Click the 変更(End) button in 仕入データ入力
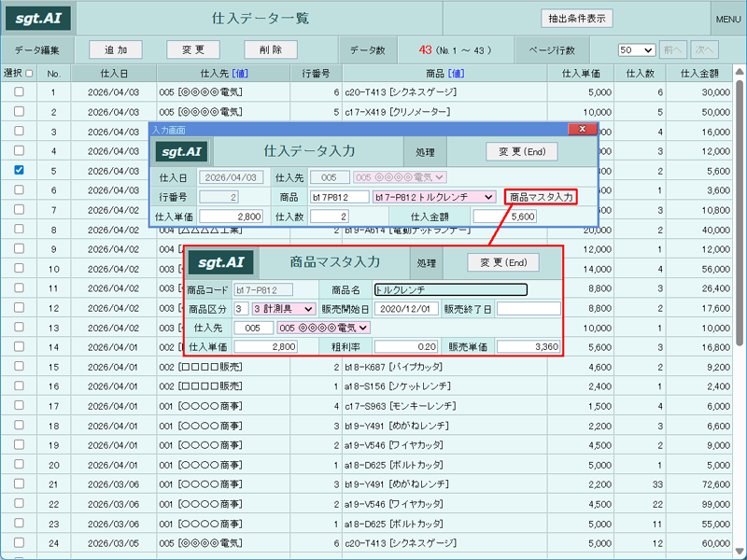747x560 pixels. (522, 152)
